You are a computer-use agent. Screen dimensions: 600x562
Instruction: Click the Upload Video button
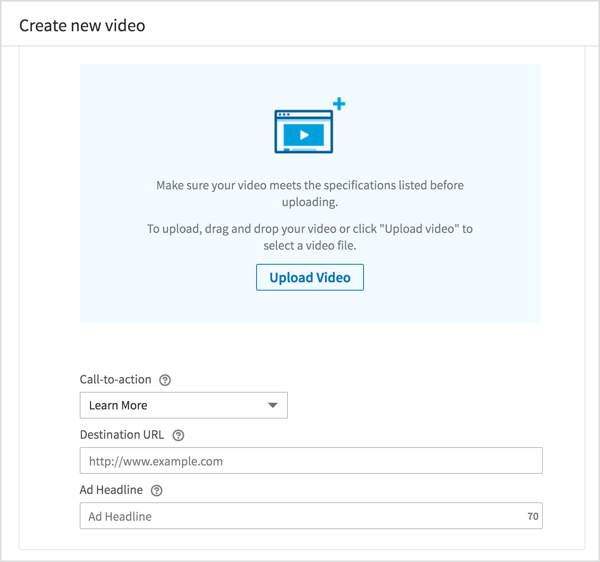click(310, 277)
